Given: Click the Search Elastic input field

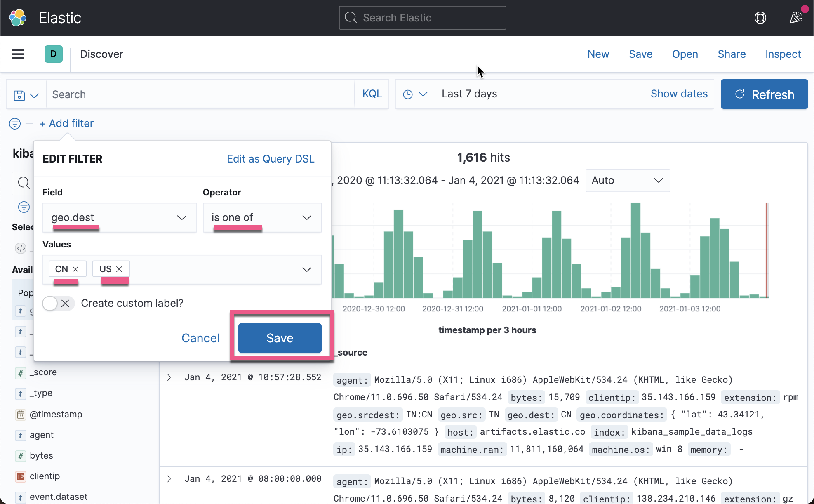Looking at the screenshot, I should [x=422, y=18].
